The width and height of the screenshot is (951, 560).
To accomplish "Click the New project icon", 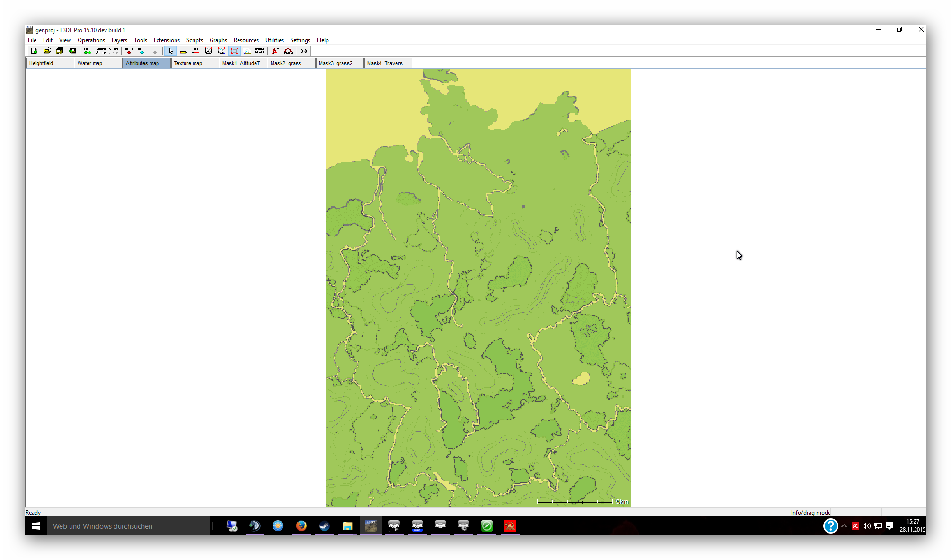I will point(34,51).
